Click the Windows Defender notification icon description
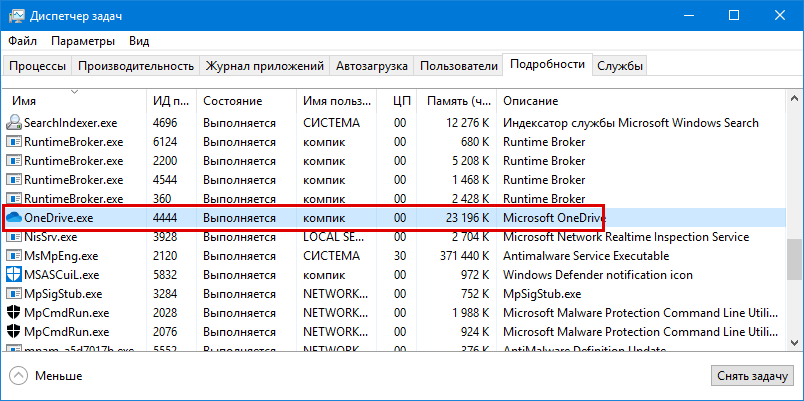The width and height of the screenshot is (804, 401). coord(598,275)
